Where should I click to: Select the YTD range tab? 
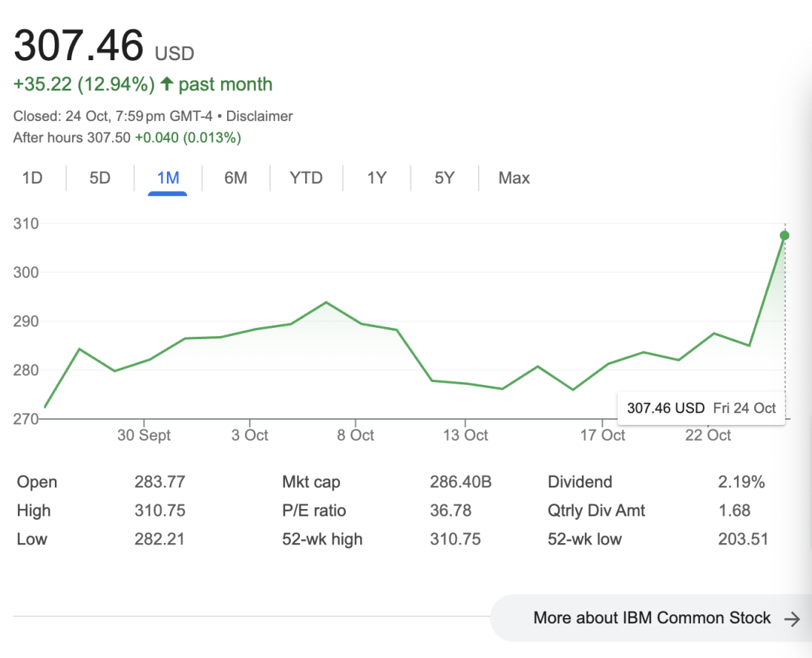pyautogui.click(x=306, y=178)
